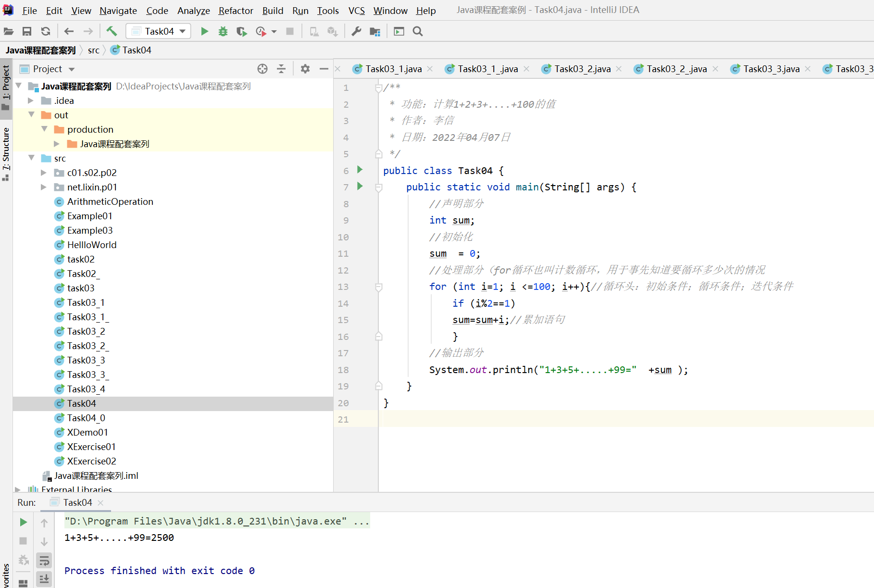874x588 pixels.
Task: Collapse the out folder
Action: pyautogui.click(x=32, y=115)
